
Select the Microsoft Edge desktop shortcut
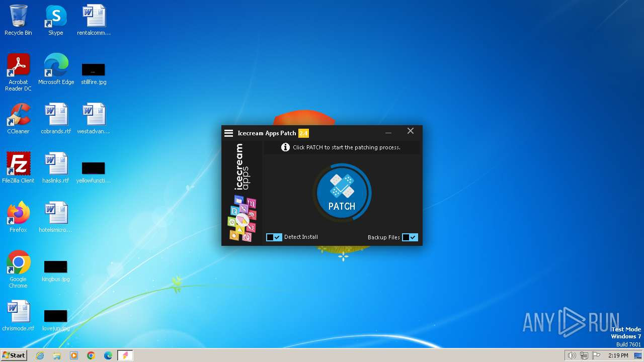click(x=56, y=70)
